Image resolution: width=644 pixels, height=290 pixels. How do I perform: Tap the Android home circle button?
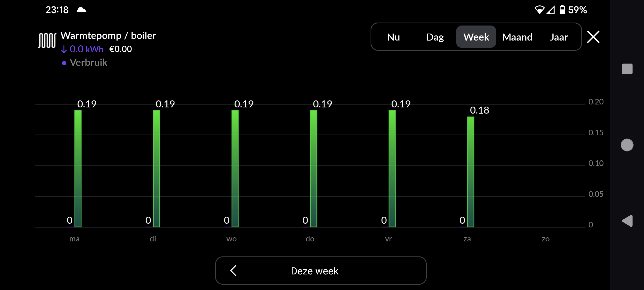[627, 145]
